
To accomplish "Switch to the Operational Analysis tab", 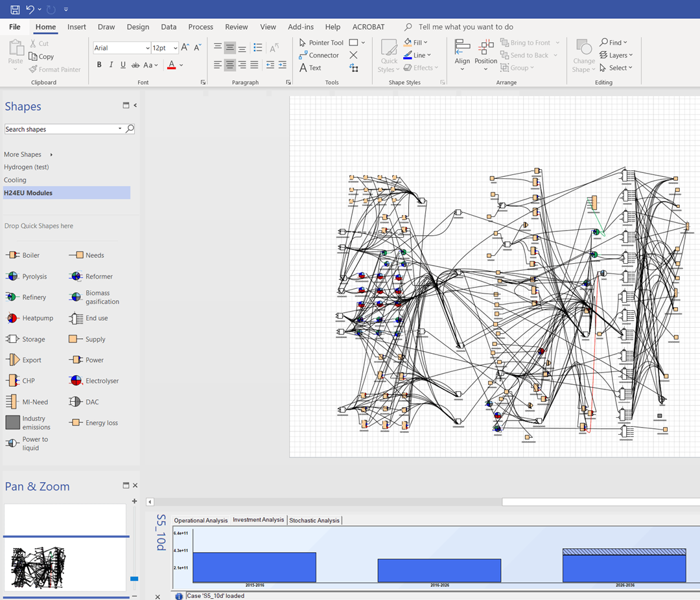I will [201, 520].
